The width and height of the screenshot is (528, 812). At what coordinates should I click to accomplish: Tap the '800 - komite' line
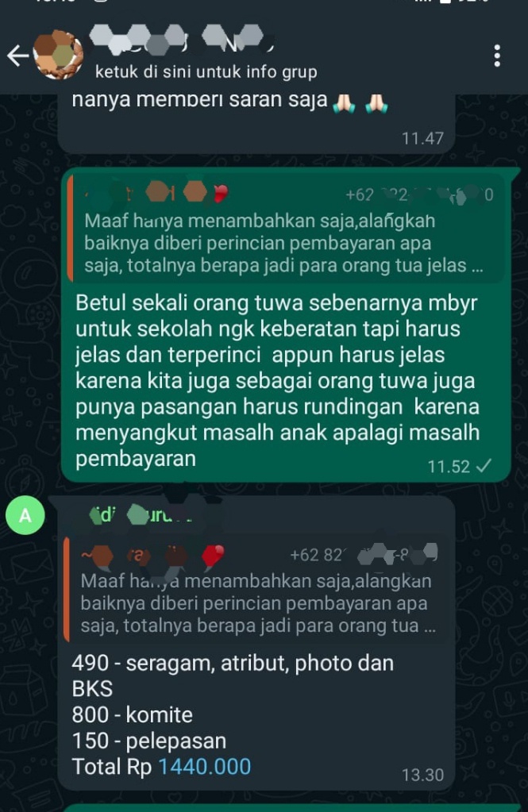pos(132,714)
